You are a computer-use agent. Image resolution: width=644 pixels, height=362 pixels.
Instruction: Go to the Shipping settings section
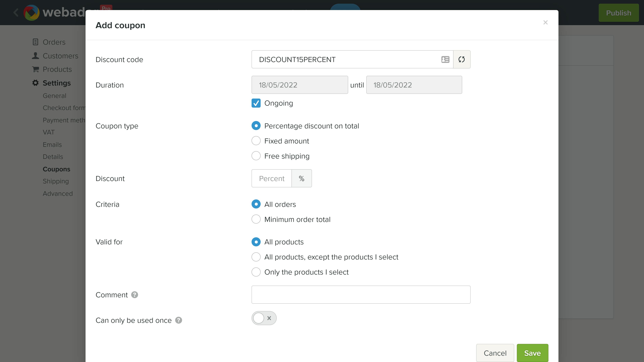[x=56, y=181]
